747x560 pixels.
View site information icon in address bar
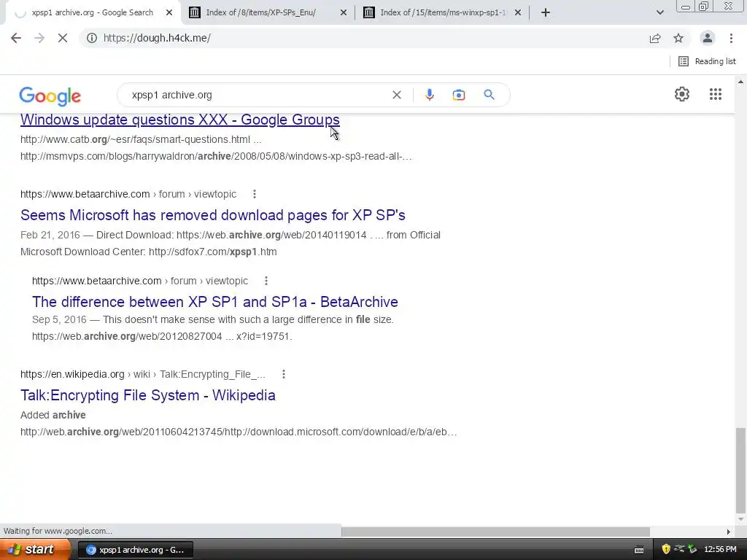coord(92,38)
